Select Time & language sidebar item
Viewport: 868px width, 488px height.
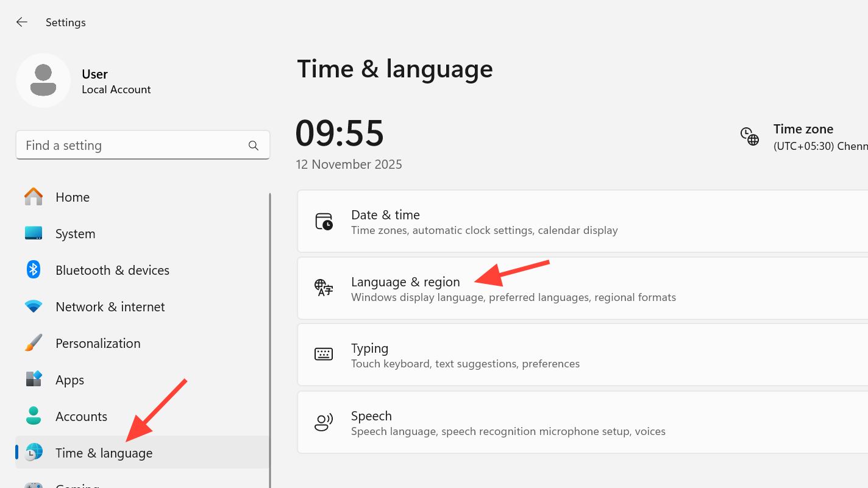point(142,452)
